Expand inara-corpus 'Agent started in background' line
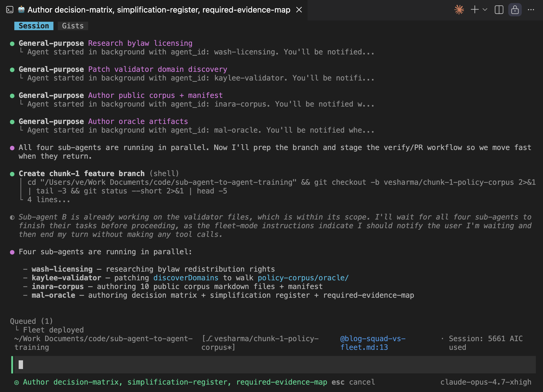 (201, 104)
